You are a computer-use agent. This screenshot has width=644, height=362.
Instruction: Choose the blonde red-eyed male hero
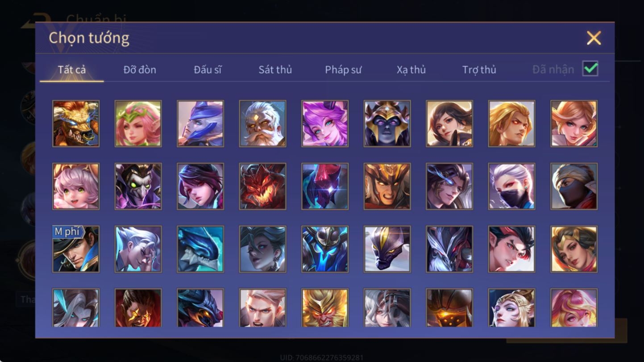[x=512, y=123]
